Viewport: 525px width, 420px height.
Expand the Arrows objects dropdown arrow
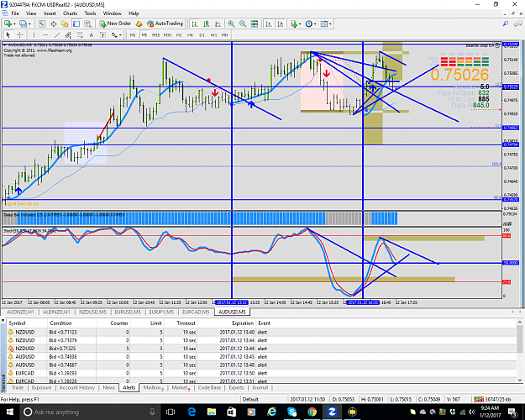pos(120,34)
